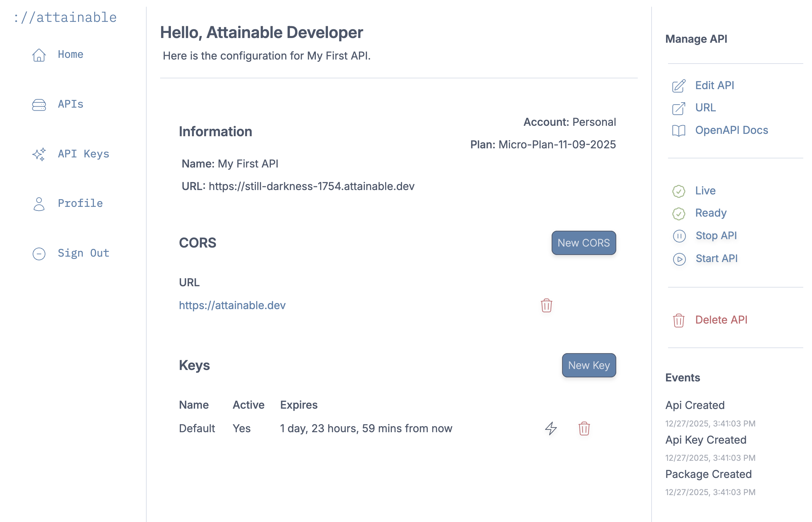Click the ://attainable logo
This screenshot has width=812, height=522.
65,17
